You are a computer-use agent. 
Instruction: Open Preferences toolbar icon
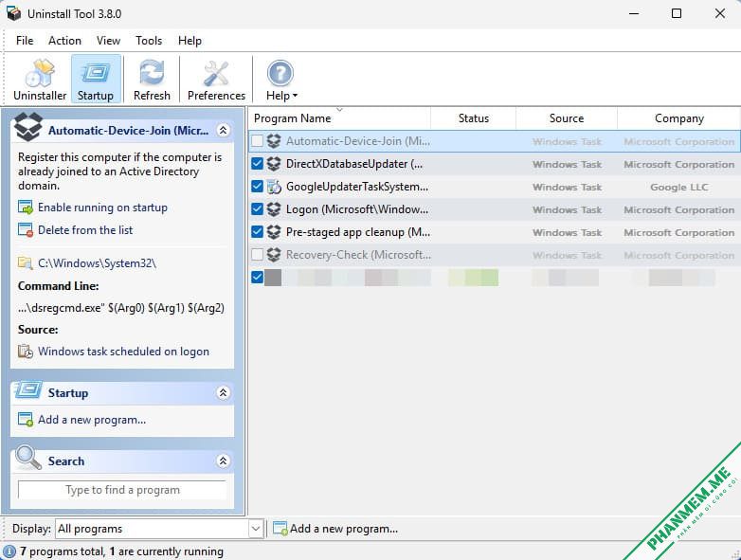216,73
